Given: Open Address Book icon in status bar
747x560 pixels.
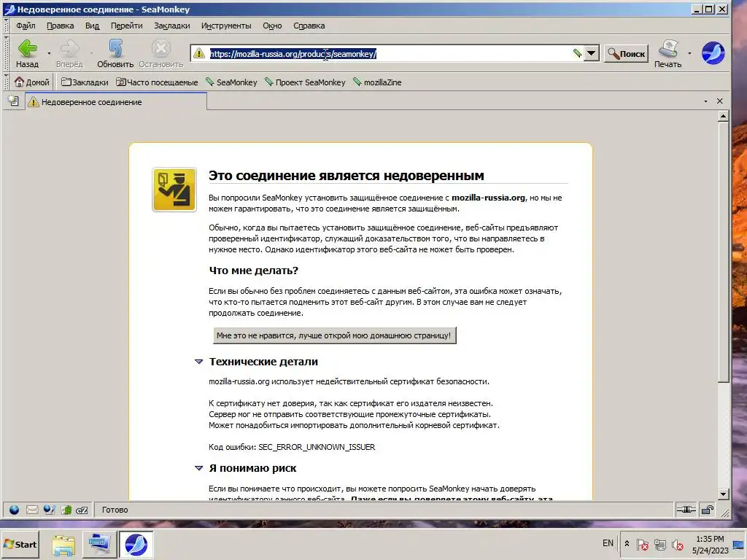Looking at the screenshot, I should pyautogui.click(x=66, y=510).
